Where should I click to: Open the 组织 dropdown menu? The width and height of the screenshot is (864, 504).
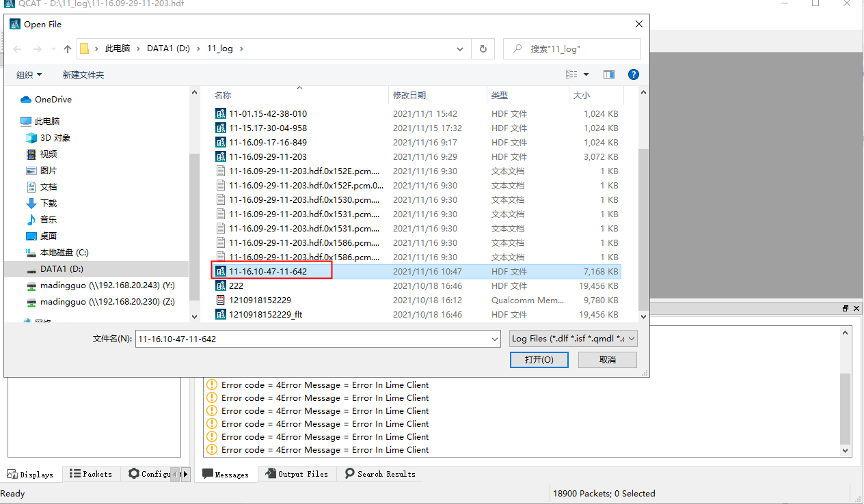pyautogui.click(x=29, y=74)
